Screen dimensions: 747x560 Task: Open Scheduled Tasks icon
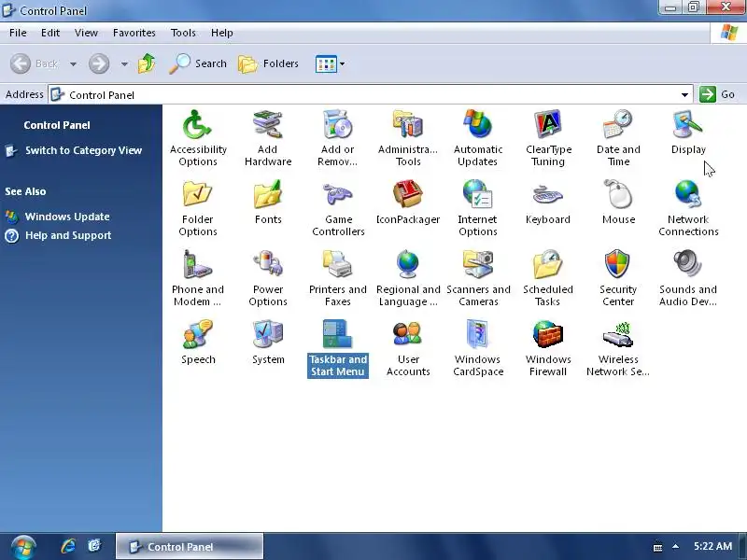point(548,278)
